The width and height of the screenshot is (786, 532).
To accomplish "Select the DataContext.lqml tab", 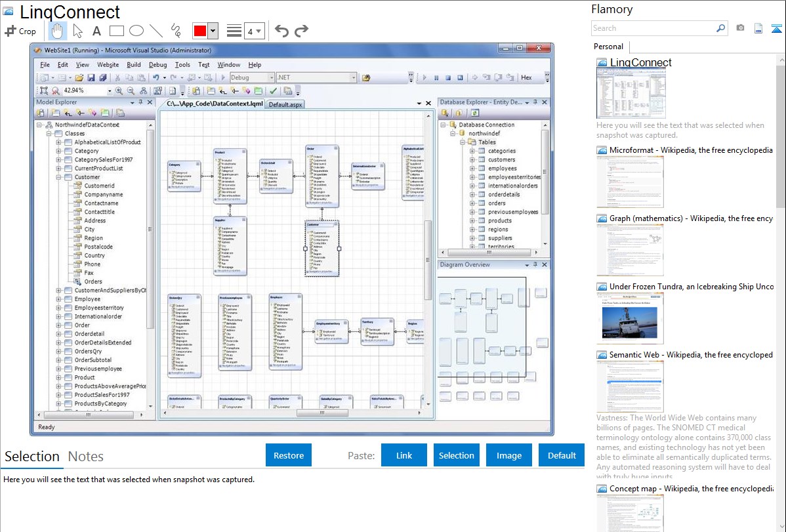I will click(x=215, y=104).
